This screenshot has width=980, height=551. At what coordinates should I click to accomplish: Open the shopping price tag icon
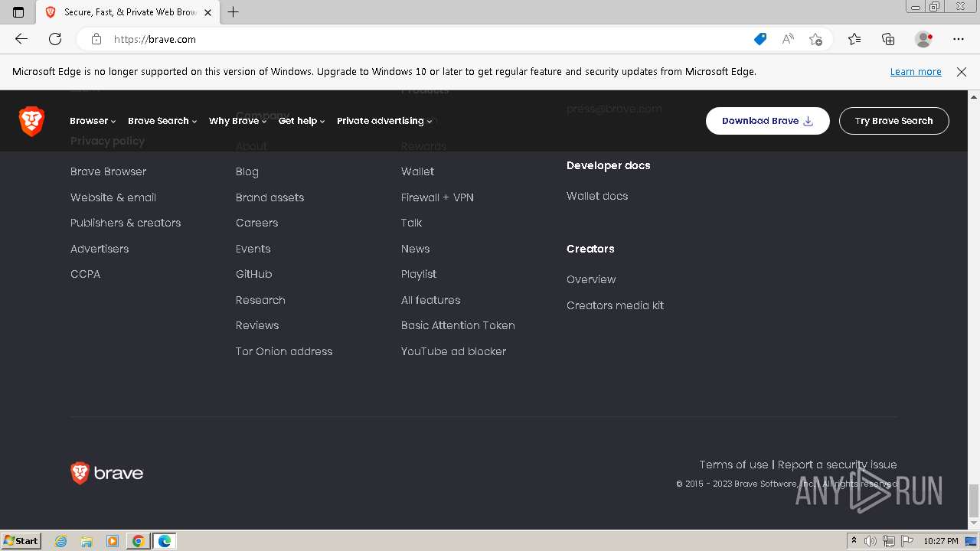pos(759,39)
